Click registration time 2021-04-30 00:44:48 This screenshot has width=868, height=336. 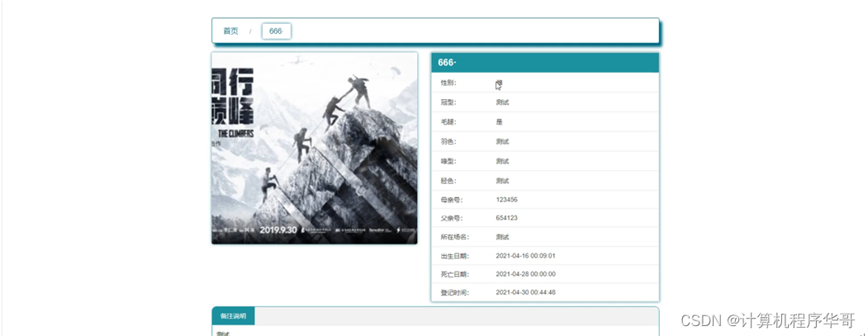526,292
